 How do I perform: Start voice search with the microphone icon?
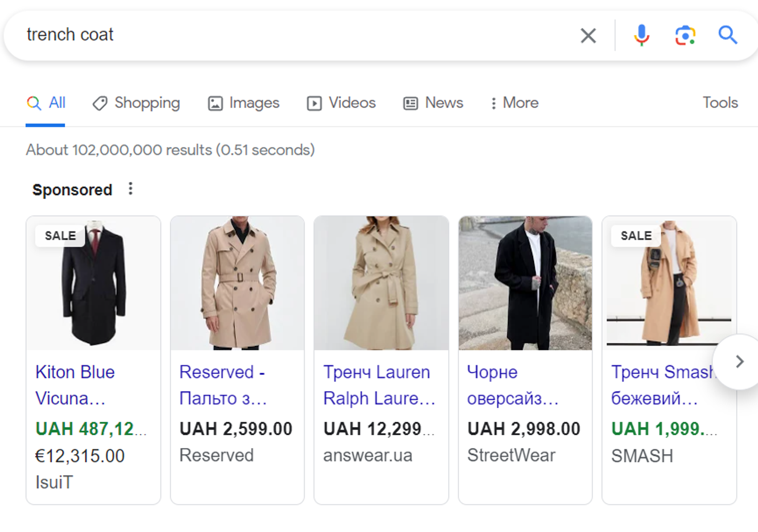[x=642, y=35]
